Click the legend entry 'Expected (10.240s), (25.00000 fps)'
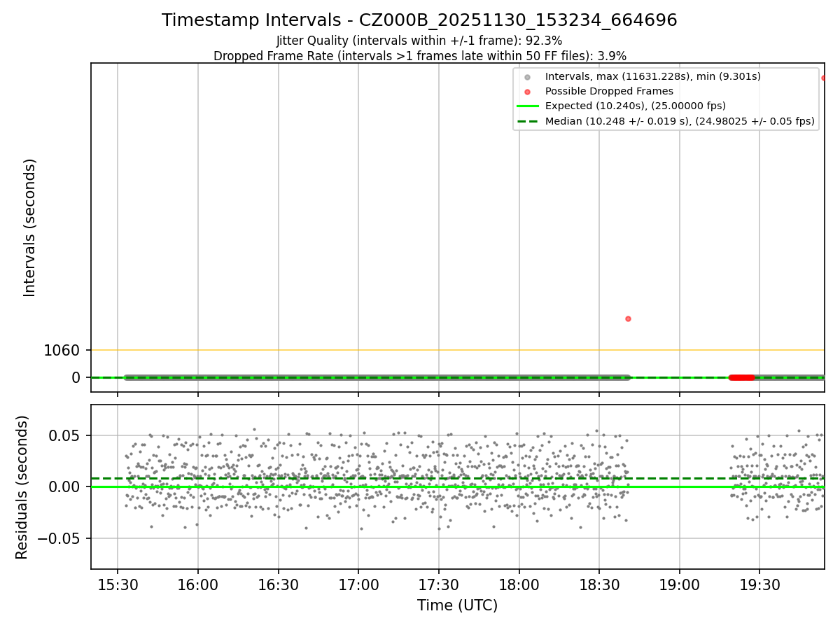 (x=635, y=106)
